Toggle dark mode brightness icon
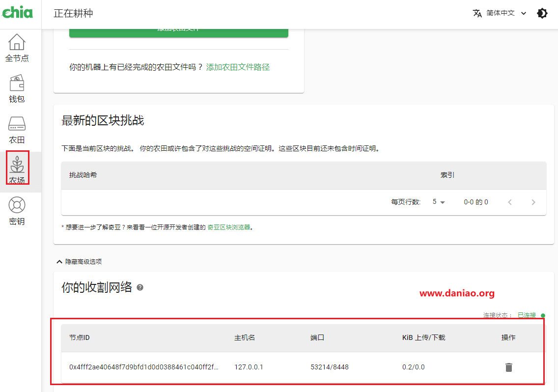The width and height of the screenshot is (558, 392). click(542, 13)
